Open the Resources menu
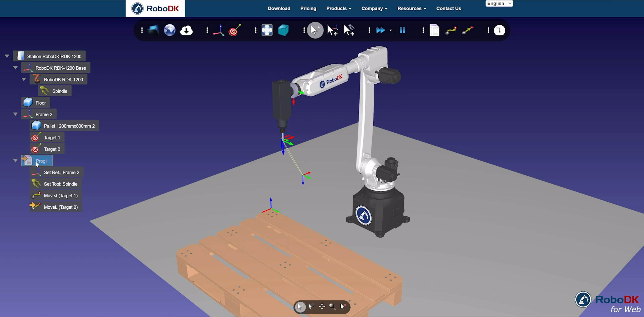 click(x=412, y=9)
